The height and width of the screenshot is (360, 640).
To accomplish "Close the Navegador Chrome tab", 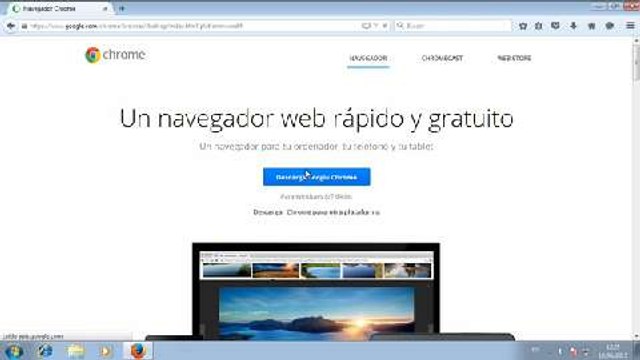I will tap(105, 9).
